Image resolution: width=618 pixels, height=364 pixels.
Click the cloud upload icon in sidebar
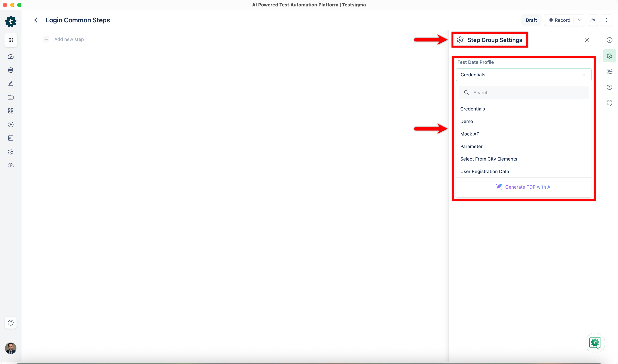pyautogui.click(x=11, y=165)
